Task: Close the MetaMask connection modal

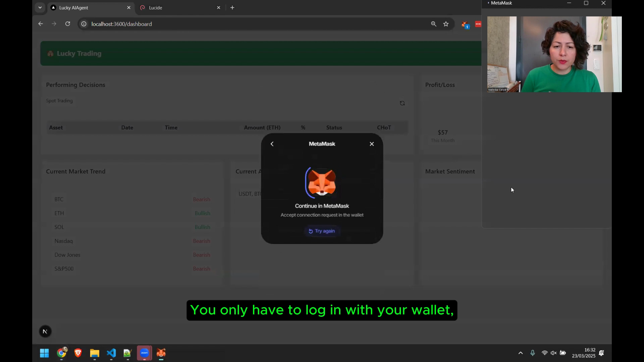Action: [x=372, y=144]
